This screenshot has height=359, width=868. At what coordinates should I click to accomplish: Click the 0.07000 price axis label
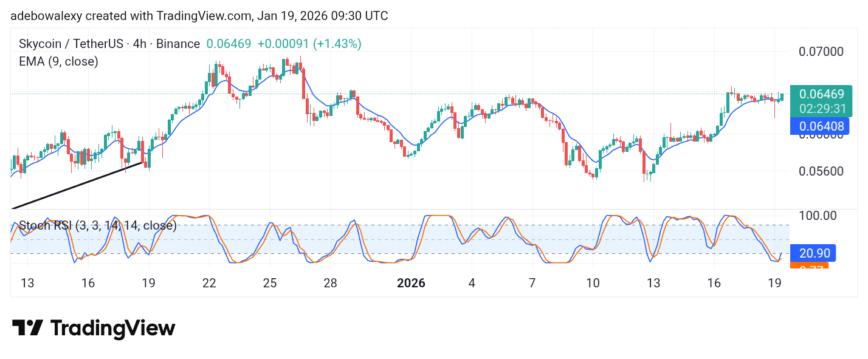click(x=821, y=51)
